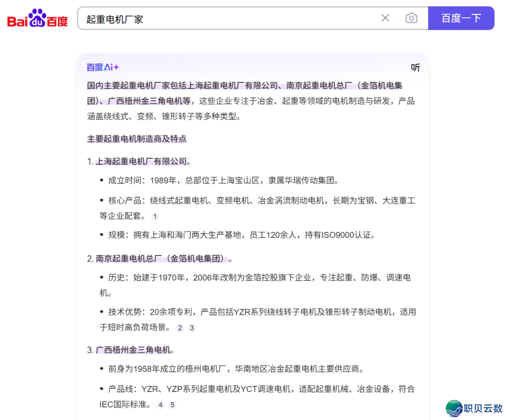Open citation reference 1
Viewport: 506px width, 420px height.
click(155, 216)
